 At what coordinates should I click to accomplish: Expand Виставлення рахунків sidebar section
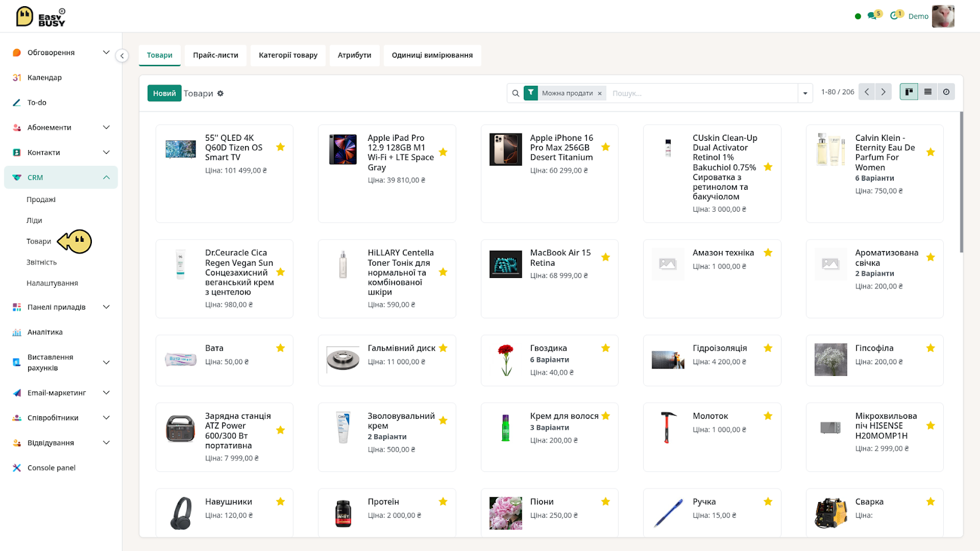pos(106,362)
